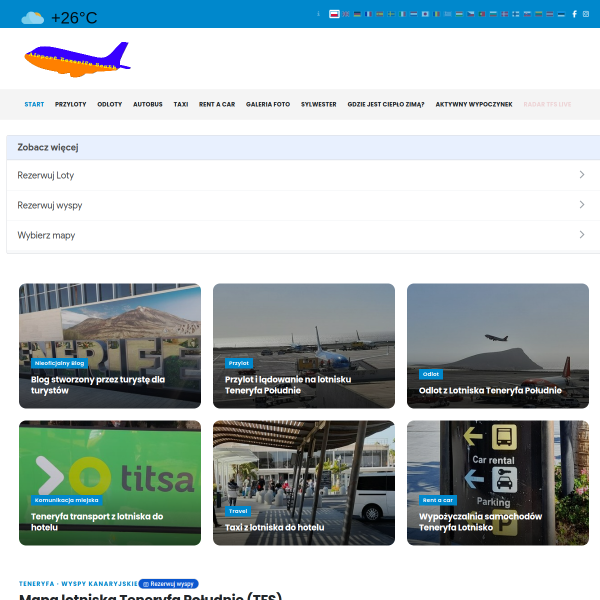Click the small info icon before the flags

click(318, 14)
